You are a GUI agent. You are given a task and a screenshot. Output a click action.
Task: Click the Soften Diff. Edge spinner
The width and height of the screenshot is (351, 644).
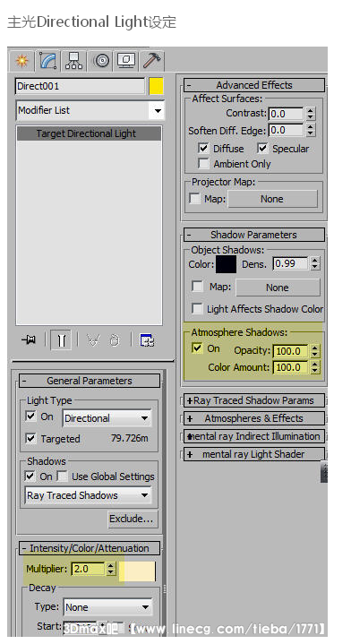coord(311,131)
